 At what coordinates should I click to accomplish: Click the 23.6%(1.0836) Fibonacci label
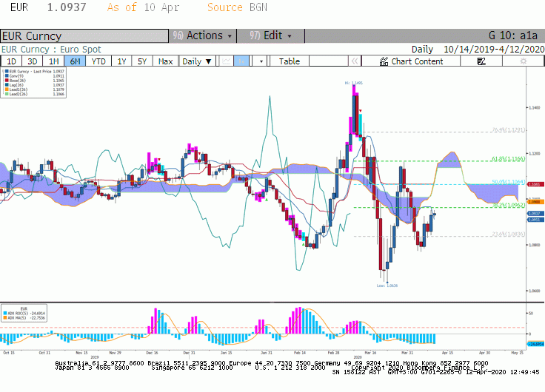(x=508, y=234)
